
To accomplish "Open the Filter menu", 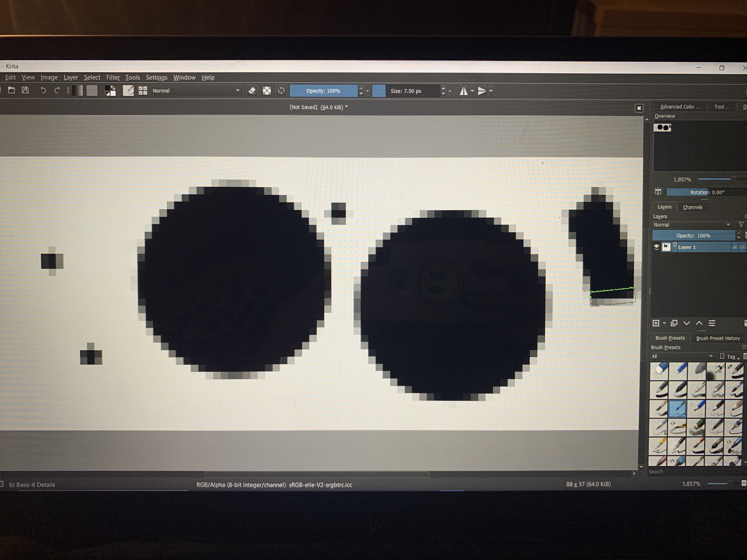I will [113, 77].
